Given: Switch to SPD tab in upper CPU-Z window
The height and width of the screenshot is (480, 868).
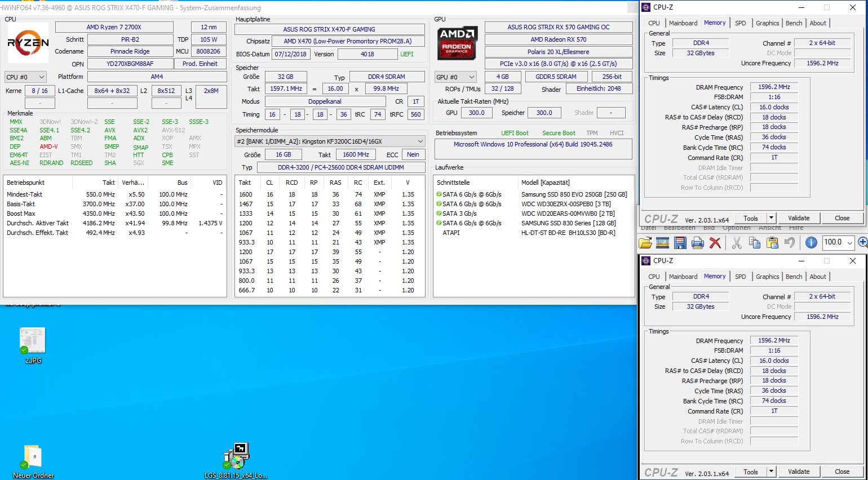Looking at the screenshot, I should tap(740, 23).
